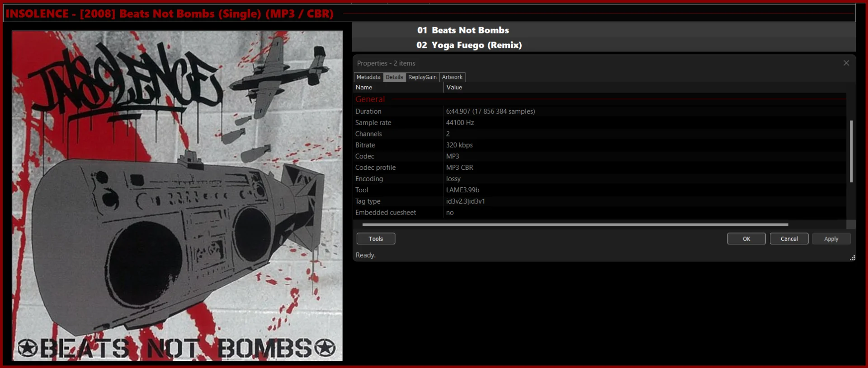Screen dimensions: 868x368
Task: Click the resize grip of Properties dialog
Action: (852, 258)
